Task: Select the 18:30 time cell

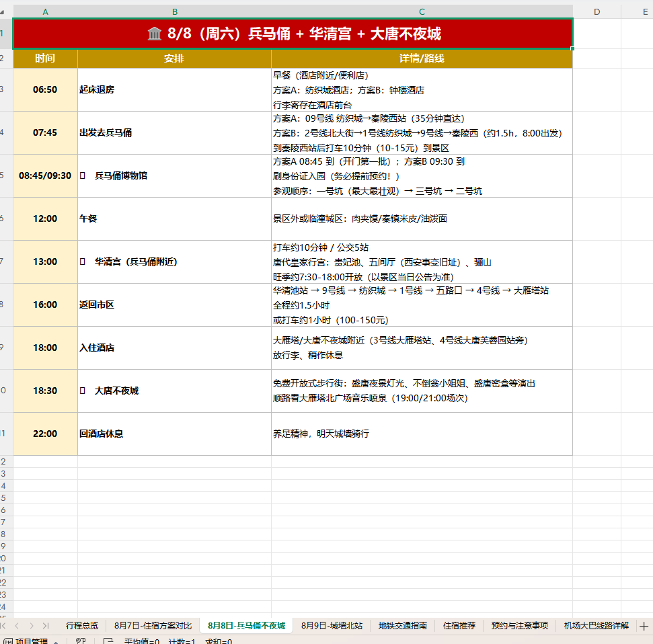Action: tap(45, 391)
